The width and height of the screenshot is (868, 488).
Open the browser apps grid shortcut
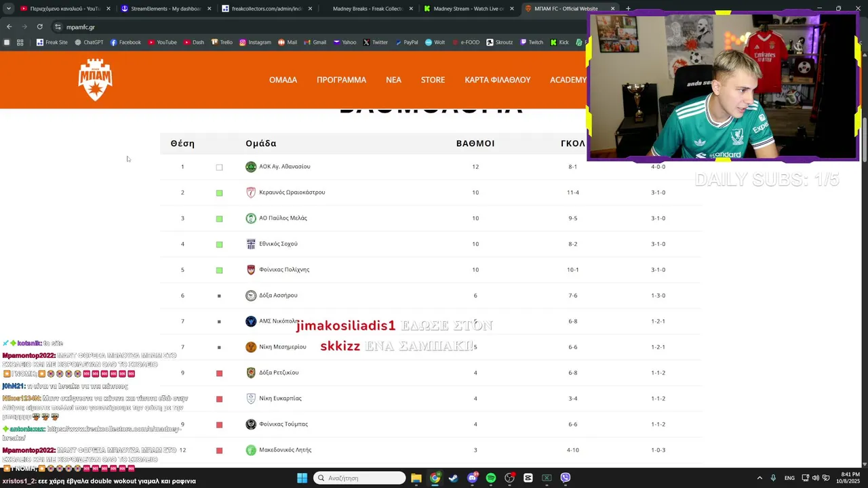click(20, 42)
